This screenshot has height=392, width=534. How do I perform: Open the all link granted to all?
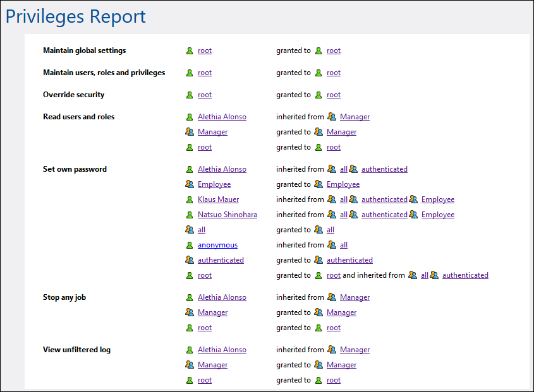click(x=330, y=230)
